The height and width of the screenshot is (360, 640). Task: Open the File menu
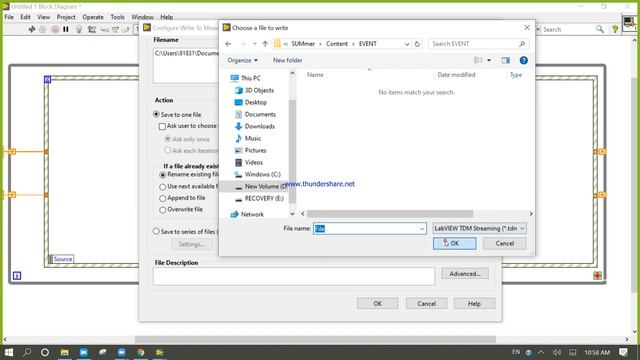click(9, 17)
